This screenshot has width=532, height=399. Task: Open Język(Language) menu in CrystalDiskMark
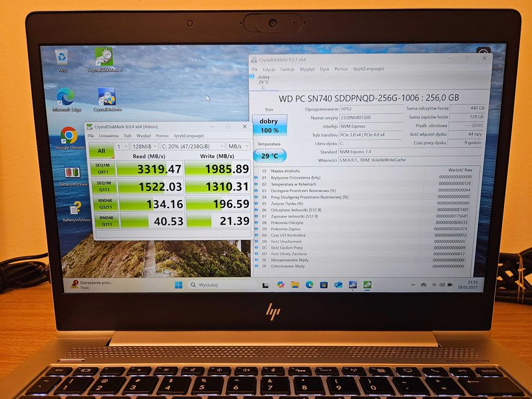[189, 136]
